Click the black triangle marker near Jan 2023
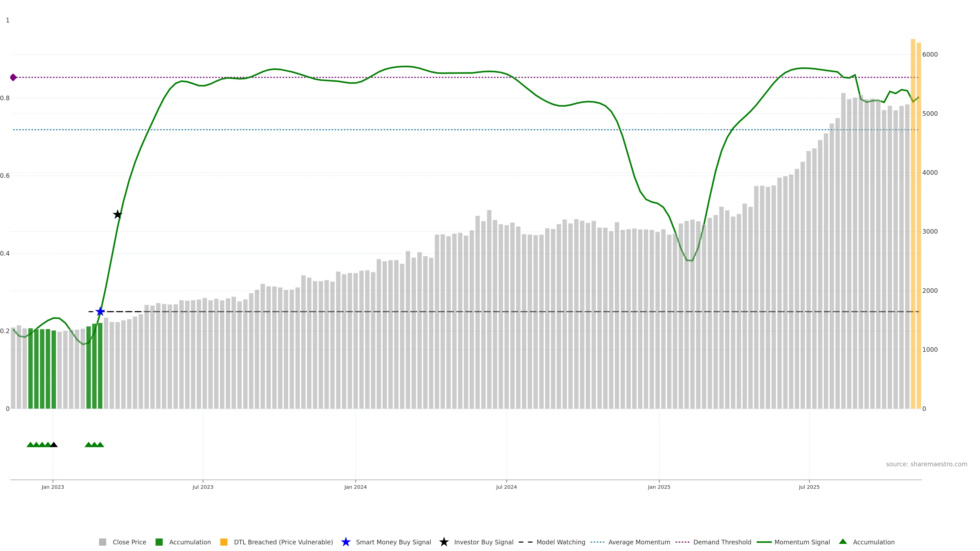This screenshot has height=551, width=980. tap(54, 445)
